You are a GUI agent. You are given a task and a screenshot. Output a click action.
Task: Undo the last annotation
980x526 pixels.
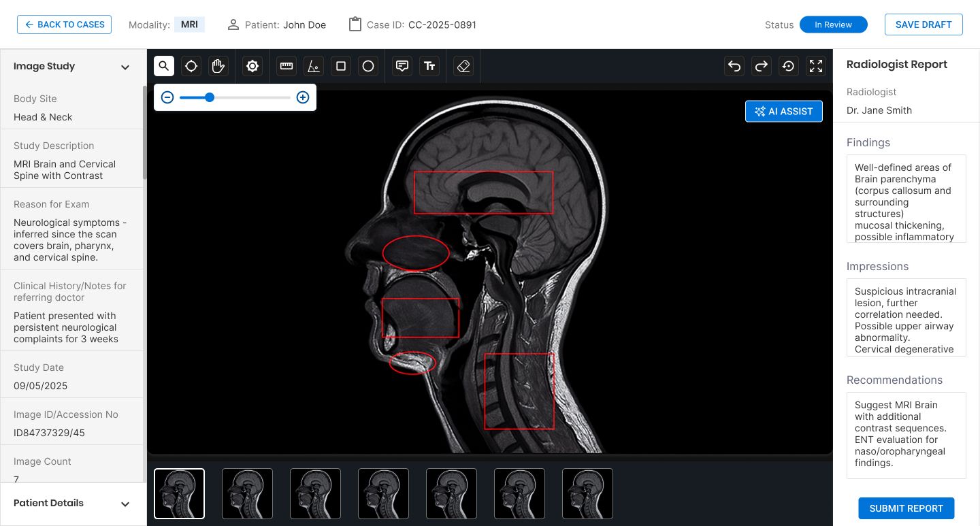click(734, 66)
